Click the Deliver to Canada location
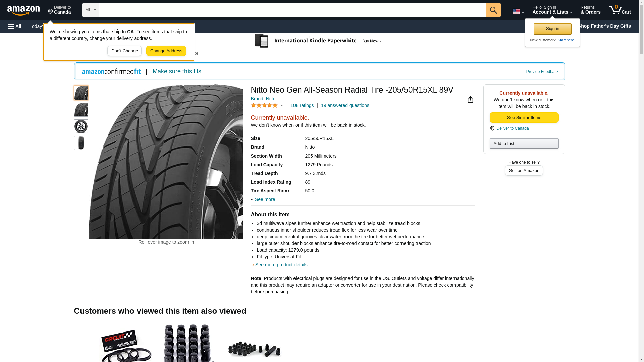The height and width of the screenshot is (362, 644). (59, 10)
